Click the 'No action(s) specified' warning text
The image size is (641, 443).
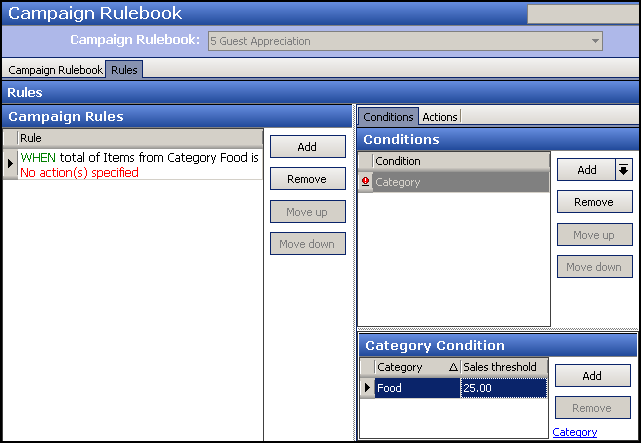click(79, 172)
